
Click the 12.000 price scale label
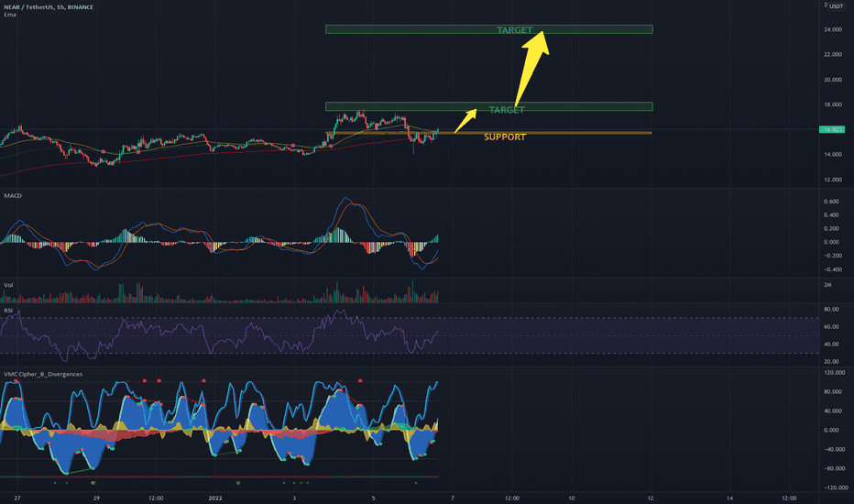[833, 180]
